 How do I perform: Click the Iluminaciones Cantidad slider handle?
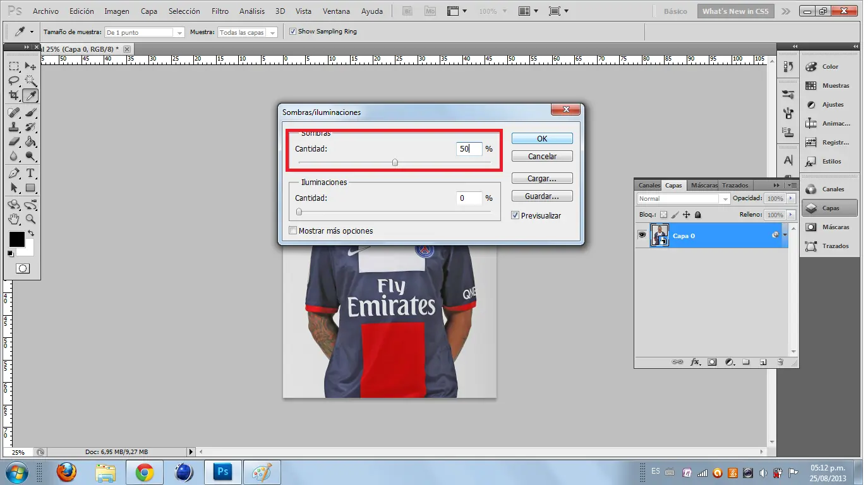click(299, 212)
